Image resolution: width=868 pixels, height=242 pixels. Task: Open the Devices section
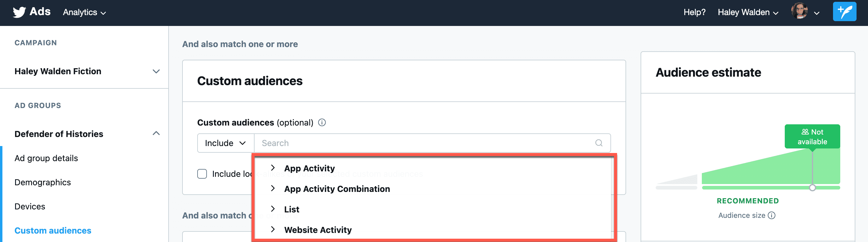point(30,206)
